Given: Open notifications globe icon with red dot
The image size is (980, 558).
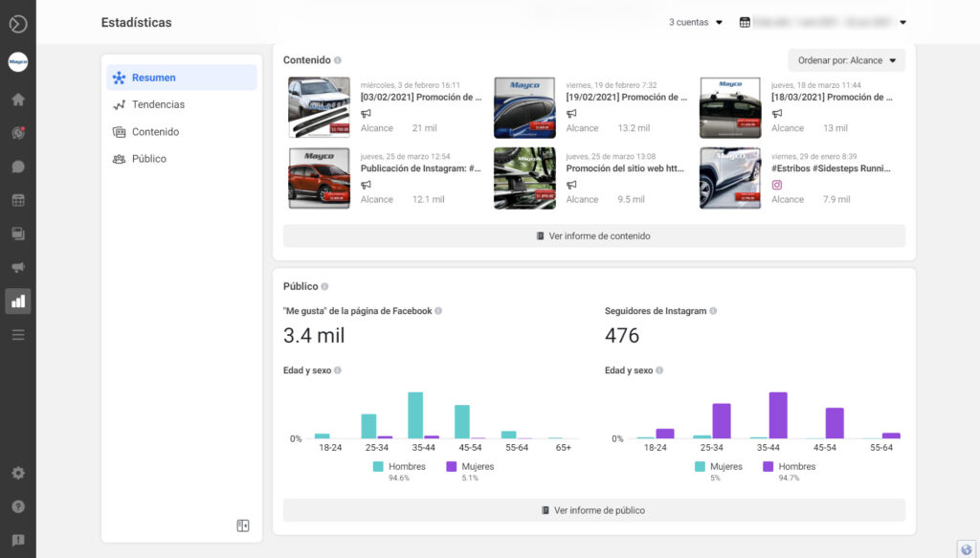Looking at the screenshot, I should pos(17,133).
